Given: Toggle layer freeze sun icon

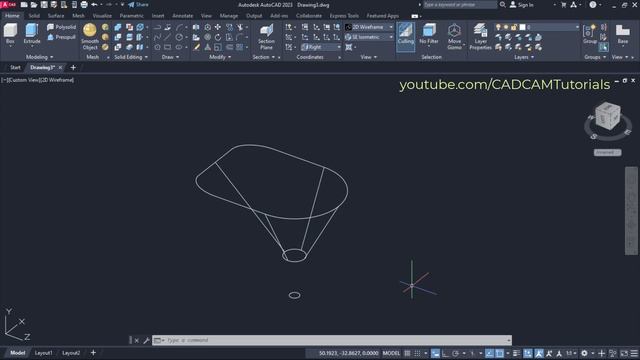Looking at the screenshot, I should click(506, 27).
